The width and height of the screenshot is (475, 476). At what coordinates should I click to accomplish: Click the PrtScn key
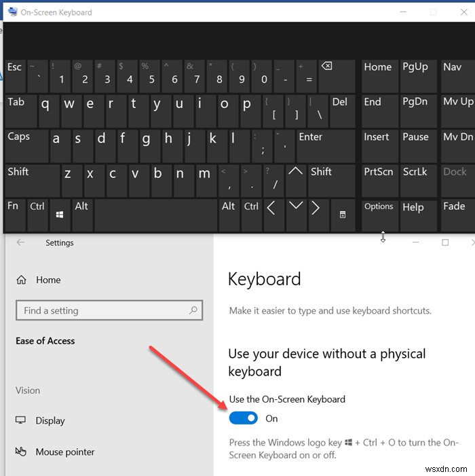click(x=380, y=181)
